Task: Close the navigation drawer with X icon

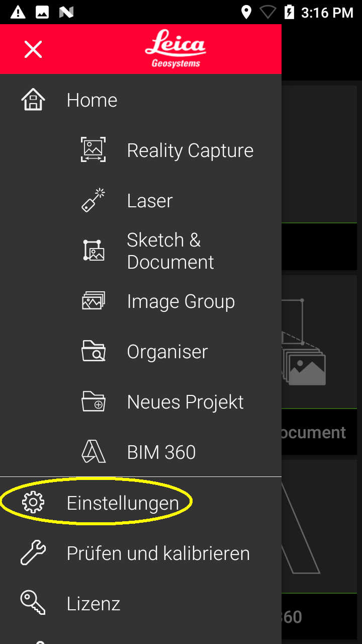Action: pyautogui.click(x=33, y=49)
